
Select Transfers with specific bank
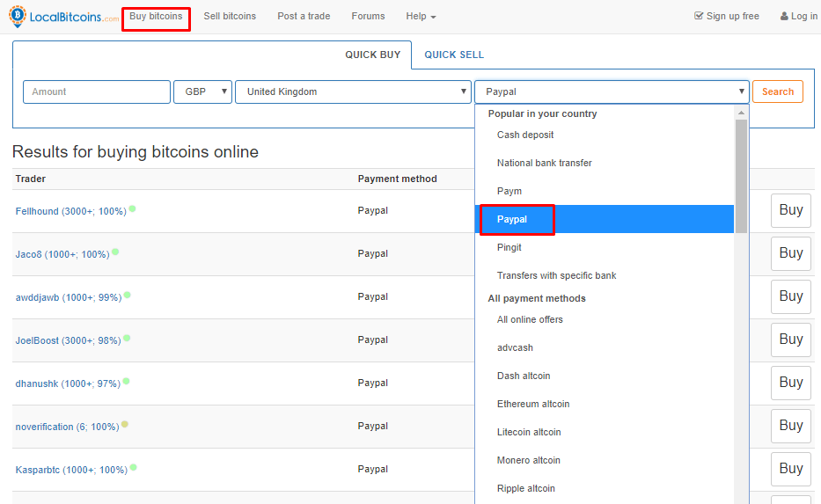605,275
